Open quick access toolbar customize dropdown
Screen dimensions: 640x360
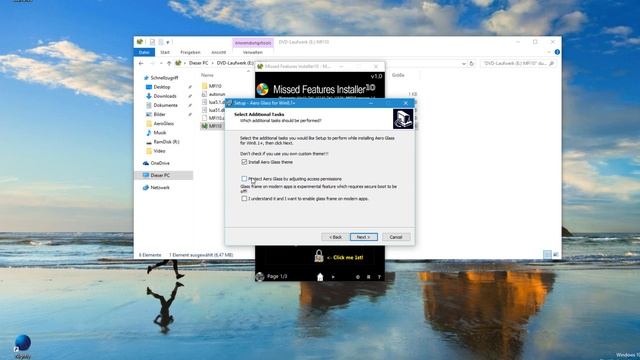coord(168,42)
